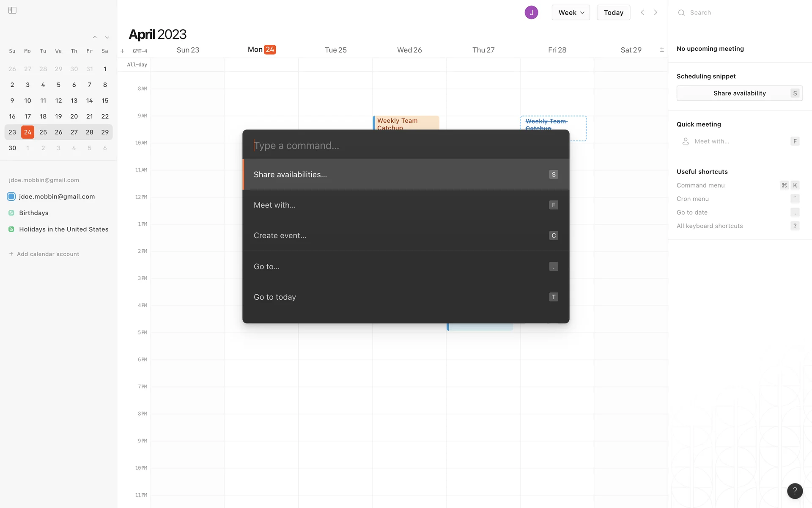Open the Week view dropdown
The image size is (812, 508).
click(571, 12)
